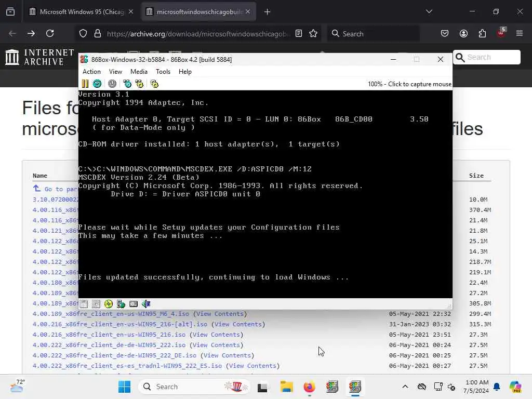532x399 pixels.
Task: Click the first floppy drive status icon
Action: tap(84, 304)
